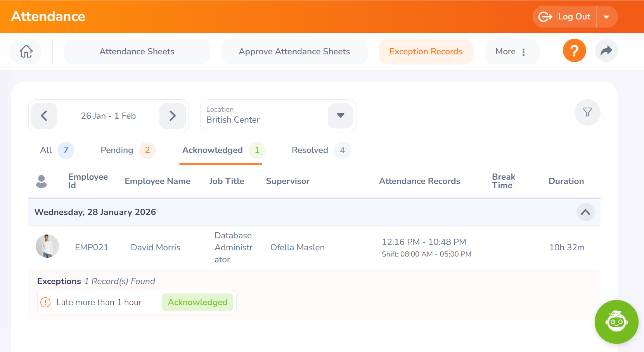
Task: Click the share arrow icon
Action: tap(606, 51)
